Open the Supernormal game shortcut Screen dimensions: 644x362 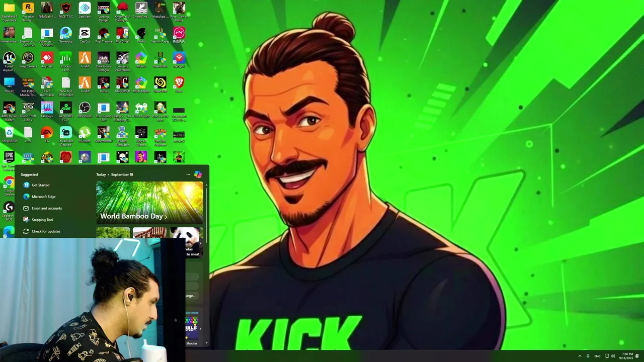104,135
